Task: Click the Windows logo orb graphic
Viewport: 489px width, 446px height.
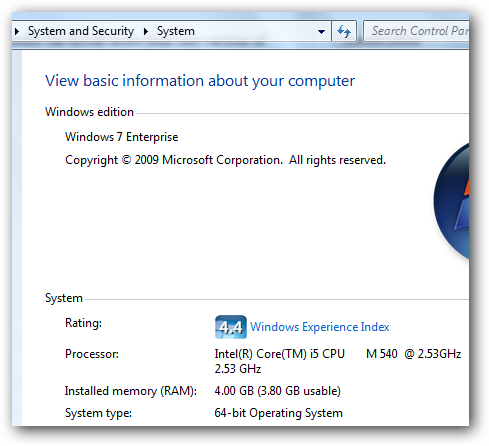Action: click(x=451, y=201)
